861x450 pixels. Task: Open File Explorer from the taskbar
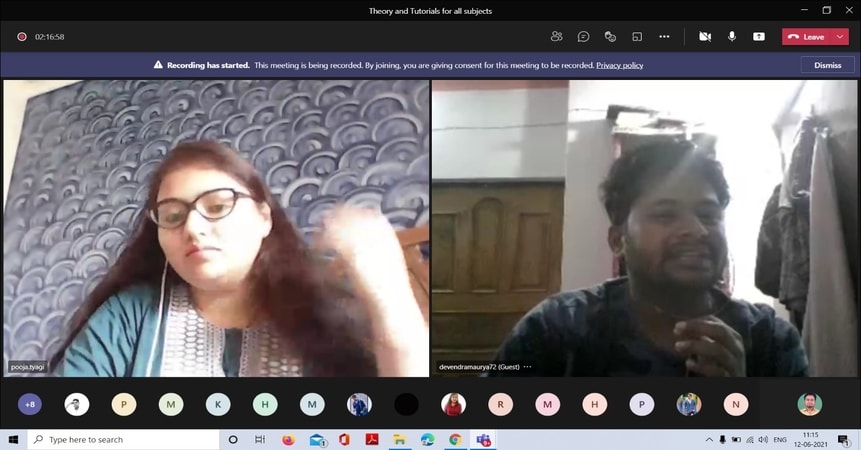[x=399, y=439]
